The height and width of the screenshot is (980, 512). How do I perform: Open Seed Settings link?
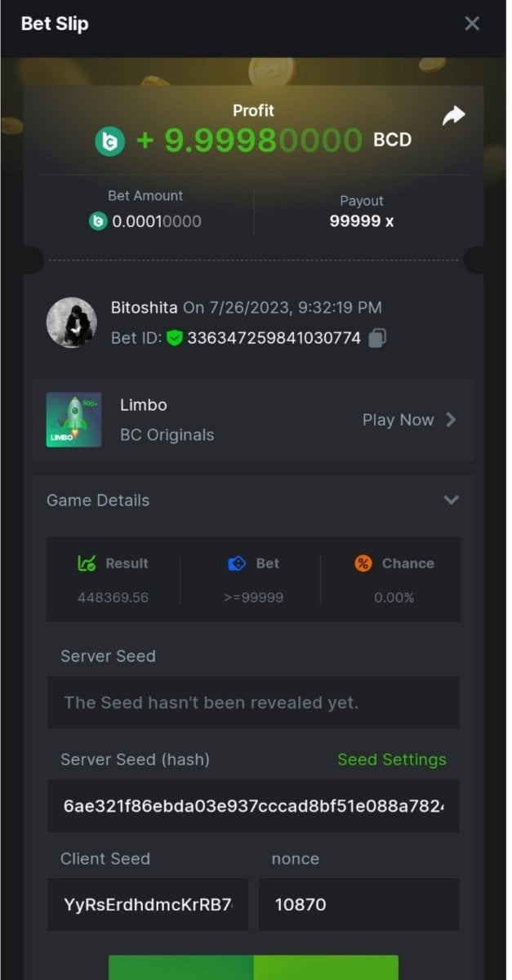pos(392,759)
